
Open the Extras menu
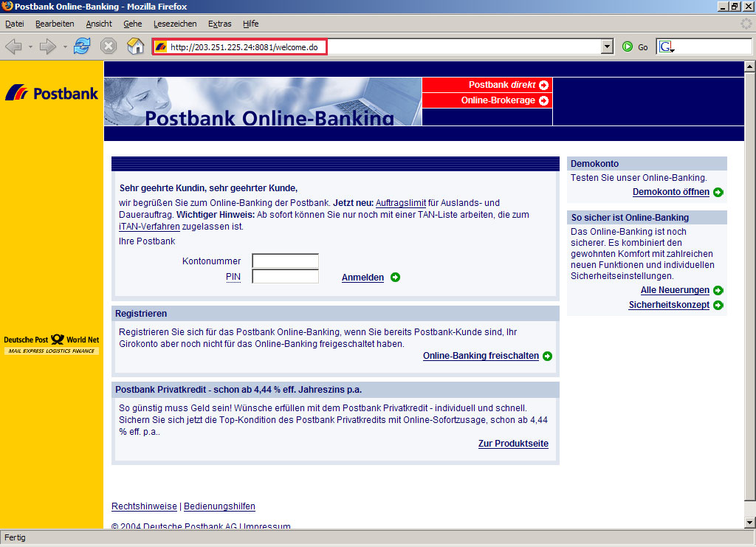[x=220, y=24]
